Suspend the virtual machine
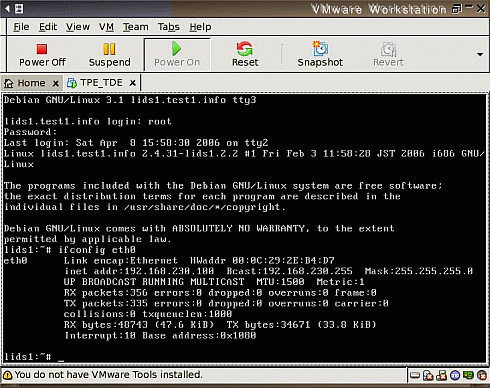490x388 pixels. pos(109,55)
